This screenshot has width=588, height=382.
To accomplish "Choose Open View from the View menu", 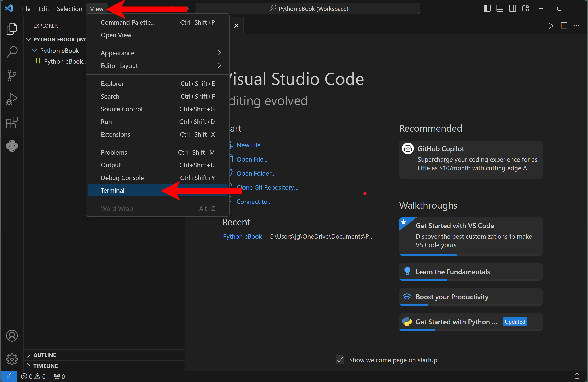I will click(x=158, y=35).
